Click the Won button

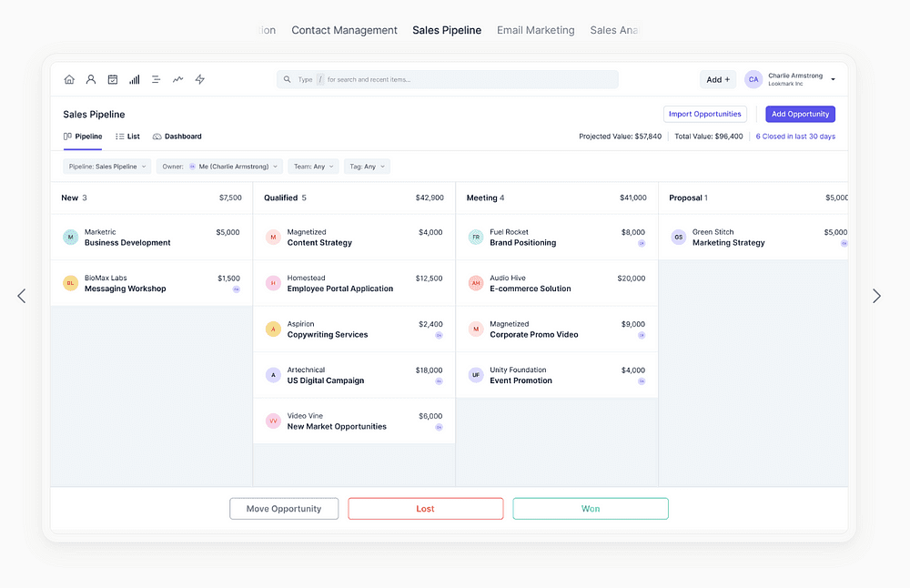[591, 509]
